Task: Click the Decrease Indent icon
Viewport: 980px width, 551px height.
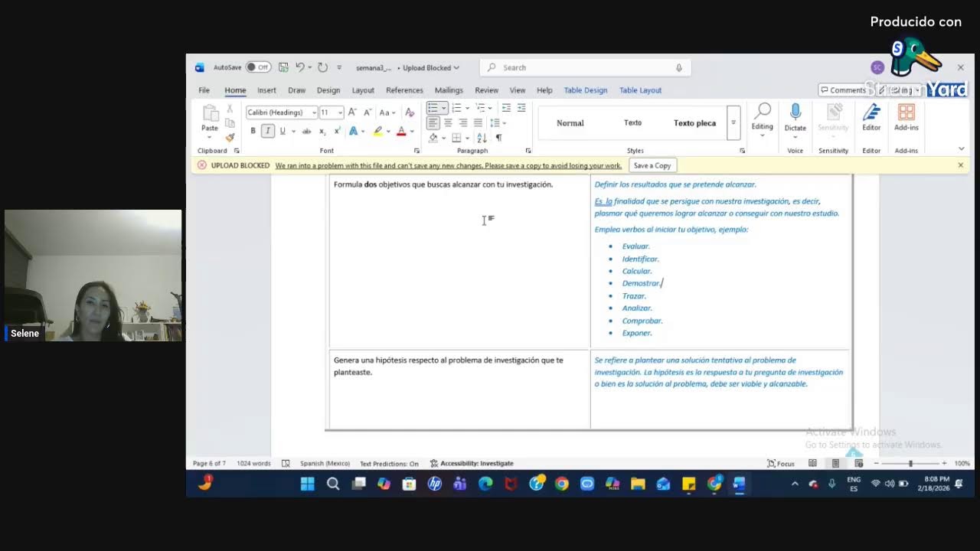Action: (x=506, y=108)
